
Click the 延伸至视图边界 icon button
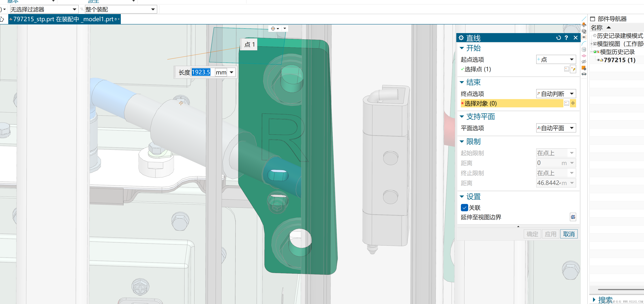[x=573, y=217]
